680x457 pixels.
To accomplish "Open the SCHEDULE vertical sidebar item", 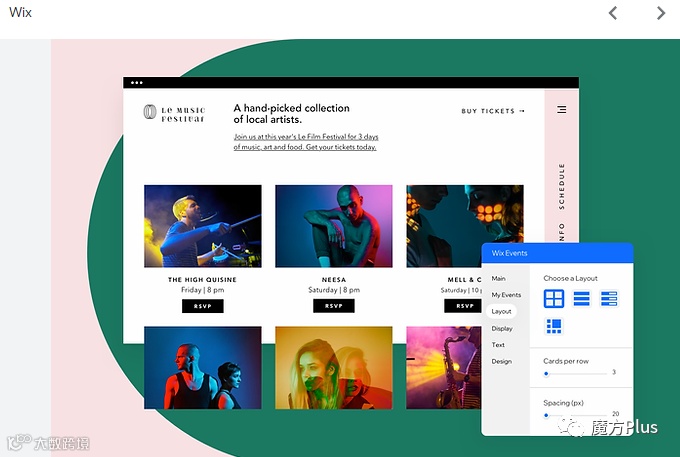I will tap(562, 186).
